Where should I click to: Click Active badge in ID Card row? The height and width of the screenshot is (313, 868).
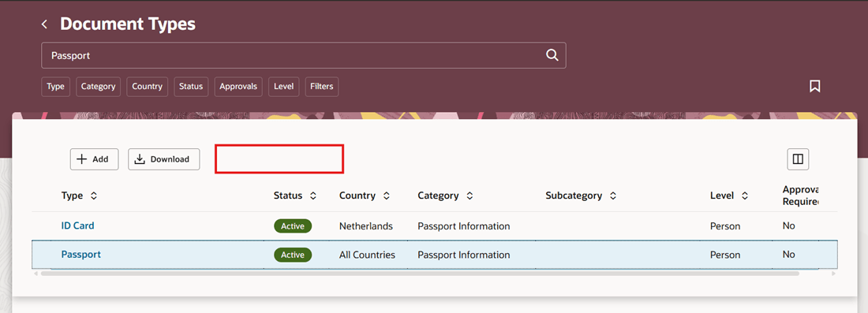[x=293, y=225]
